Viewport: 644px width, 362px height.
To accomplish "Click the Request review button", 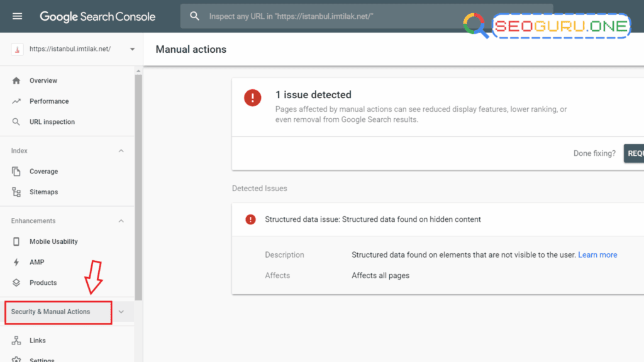I will (x=634, y=153).
